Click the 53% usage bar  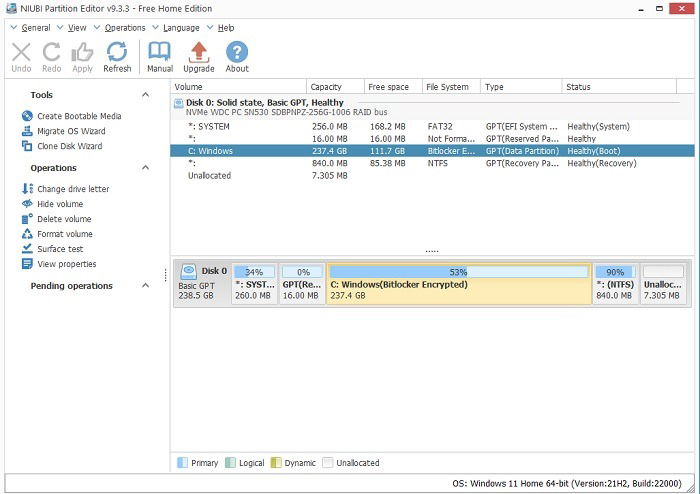click(x=459, y=272)
